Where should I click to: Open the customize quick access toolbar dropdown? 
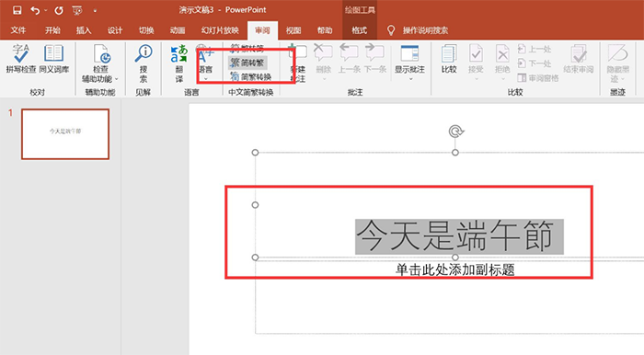click(x=95, y=11)
